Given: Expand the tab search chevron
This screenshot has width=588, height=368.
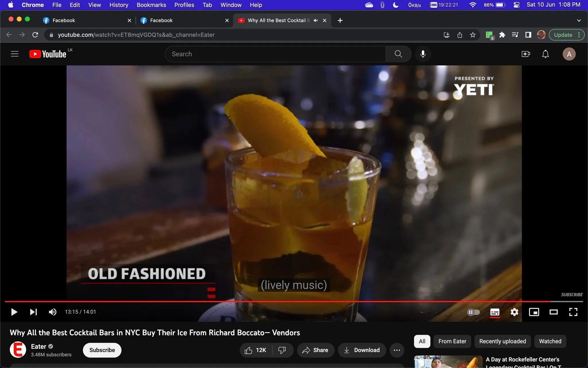Looking at the screenshot, I should pos(579,20).
